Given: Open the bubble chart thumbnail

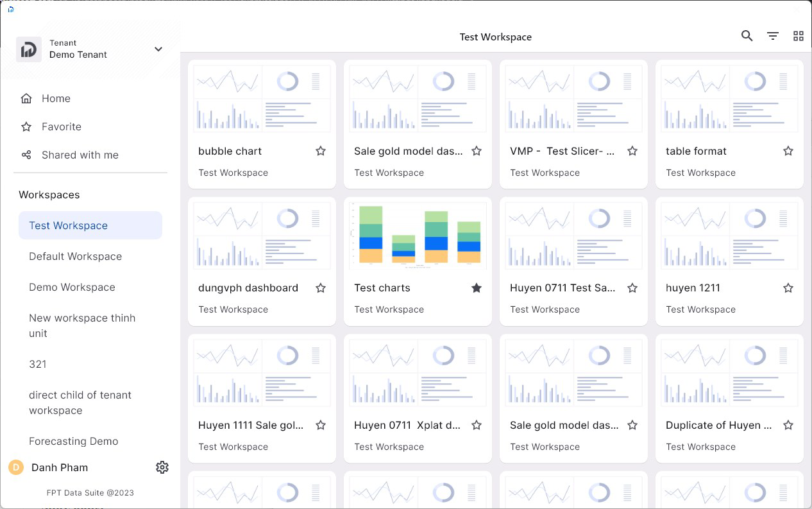Looking at the screenshot, I should (262, 98).
